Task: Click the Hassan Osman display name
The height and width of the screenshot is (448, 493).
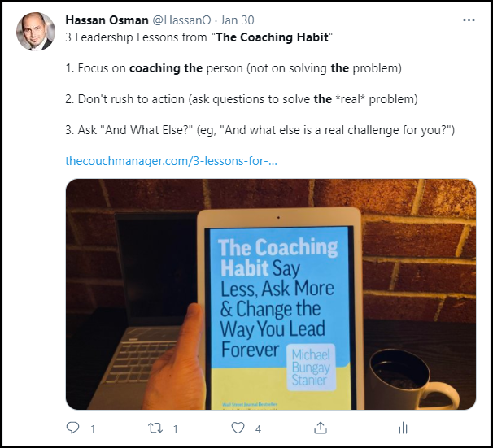Action: coord(107,20)
